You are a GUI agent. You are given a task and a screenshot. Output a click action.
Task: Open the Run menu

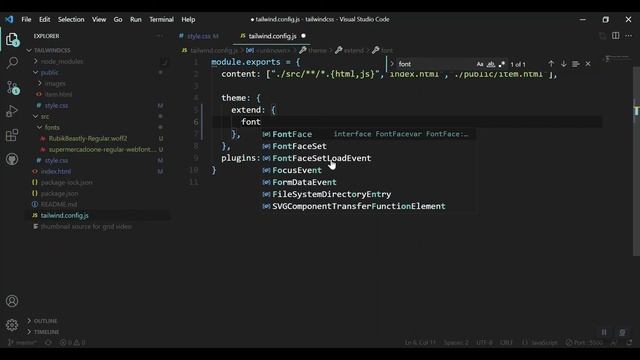[136, 19]
